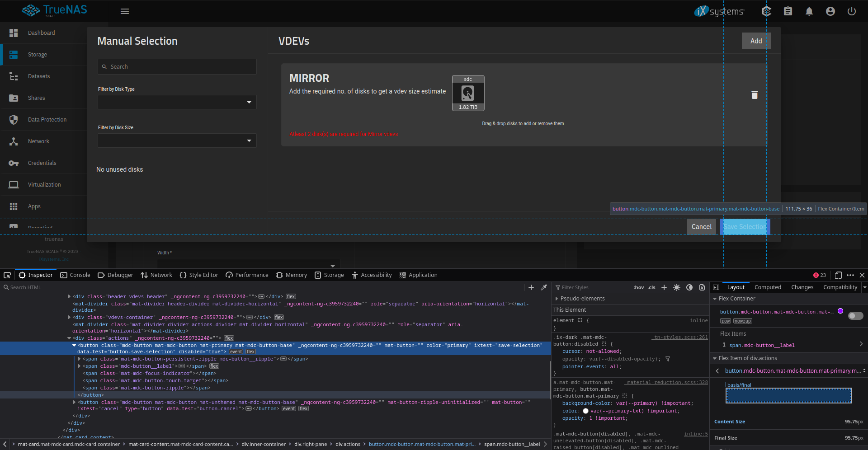Screen dimensions: 868x450
Task: Collapse the div class="actions" node arrow
Action: click(69, 338)
